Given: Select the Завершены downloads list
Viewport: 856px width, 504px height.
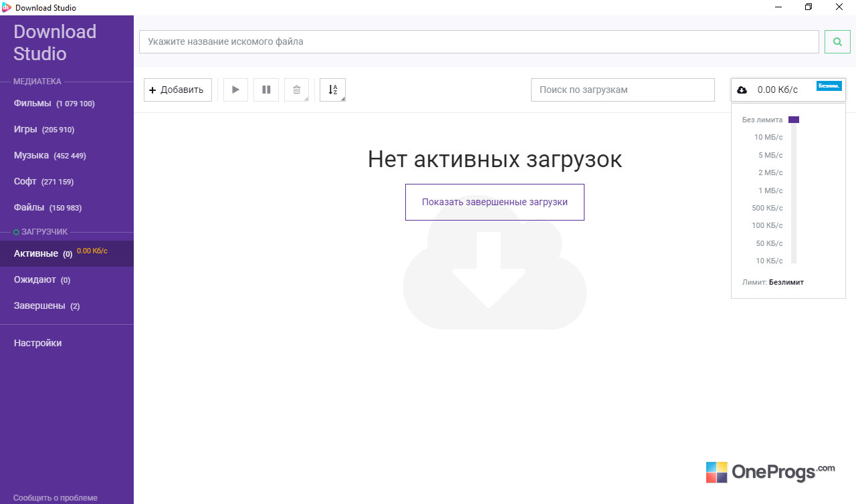Looking at the screenshot, I should pos(67,305).
